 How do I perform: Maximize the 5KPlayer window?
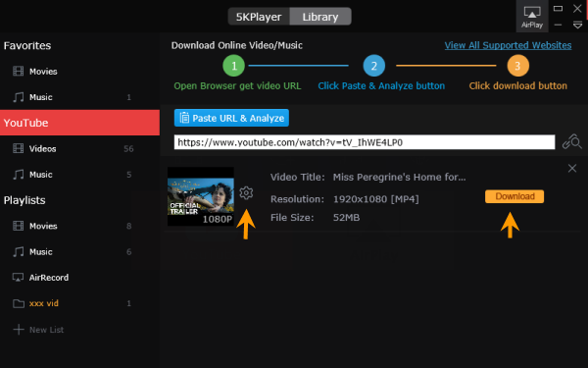(558, 8)
